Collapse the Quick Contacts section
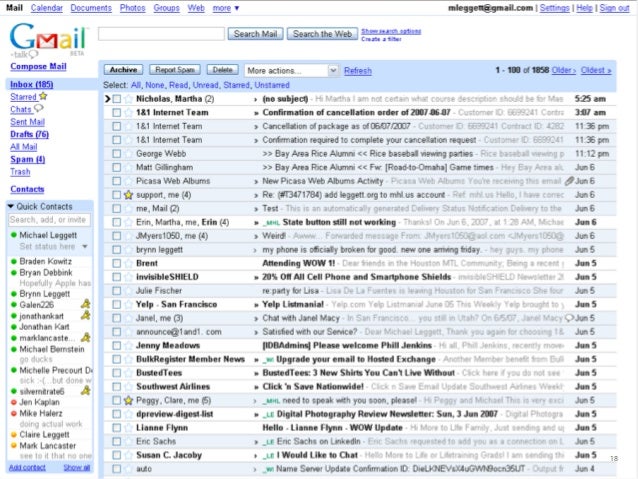This screenshot has height=479, width=638. [11, 206]
